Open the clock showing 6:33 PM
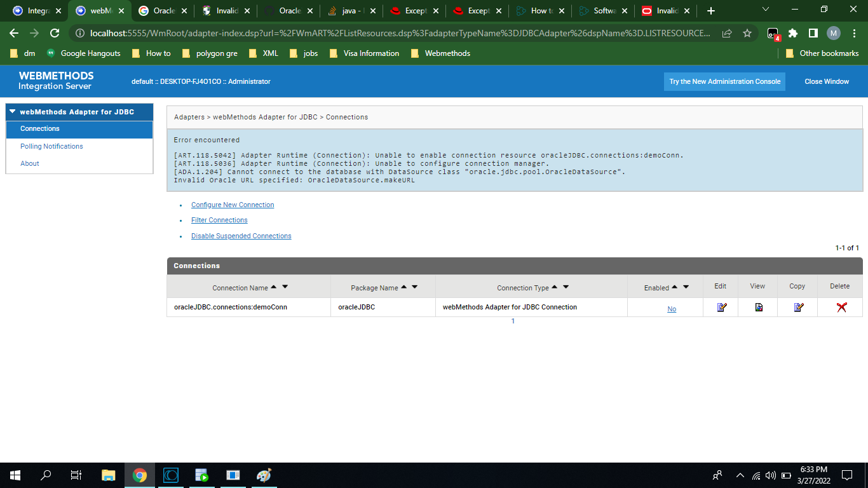 (x=813, y=475)
